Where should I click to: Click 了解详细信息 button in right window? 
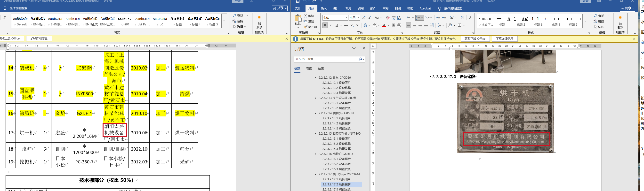[505, 39]
